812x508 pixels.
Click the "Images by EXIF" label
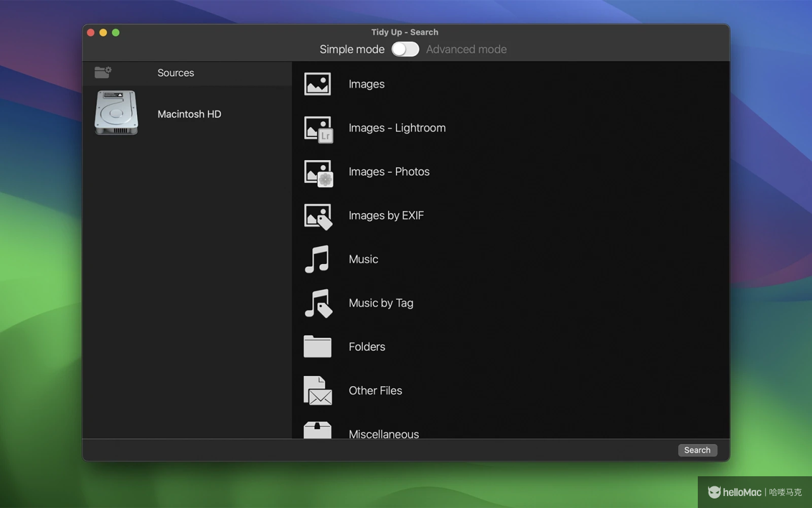386,215
